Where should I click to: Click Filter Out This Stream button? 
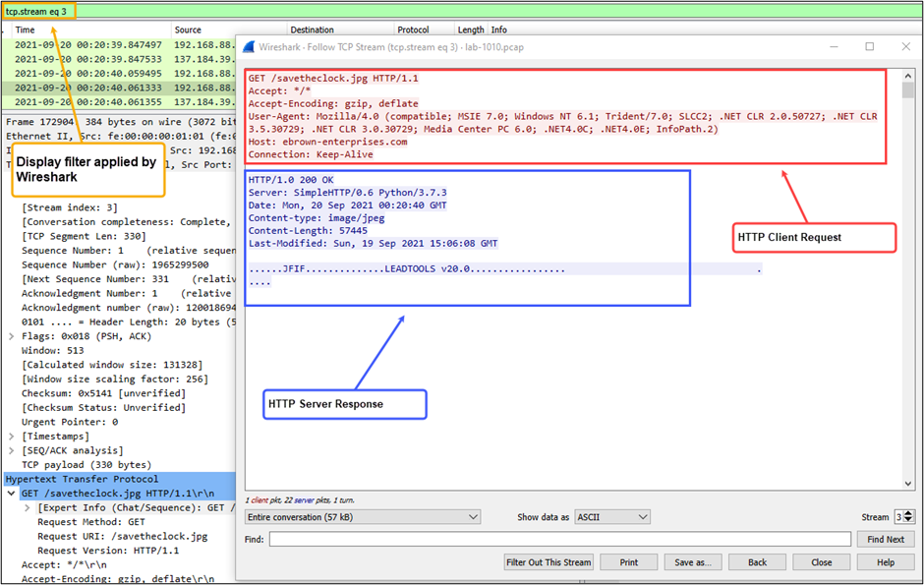click(x=549, y=562)
